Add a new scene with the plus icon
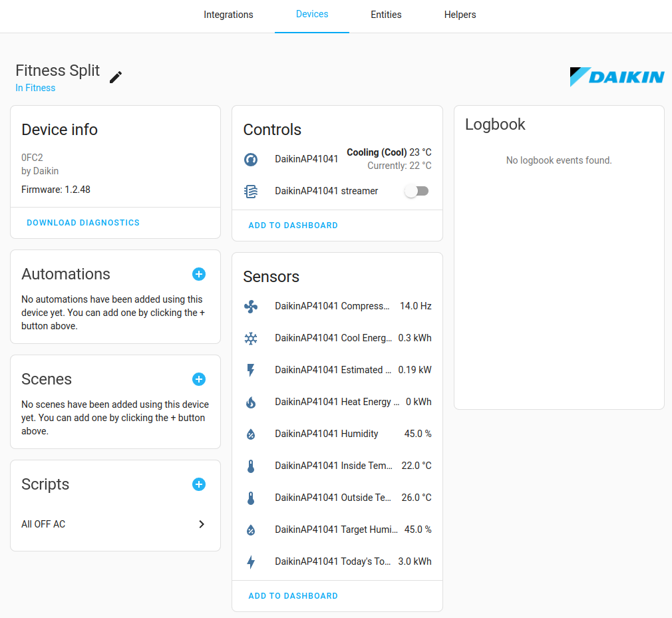Image resolution: width=672 pixels, height=618 pixels. click(199, 379)
